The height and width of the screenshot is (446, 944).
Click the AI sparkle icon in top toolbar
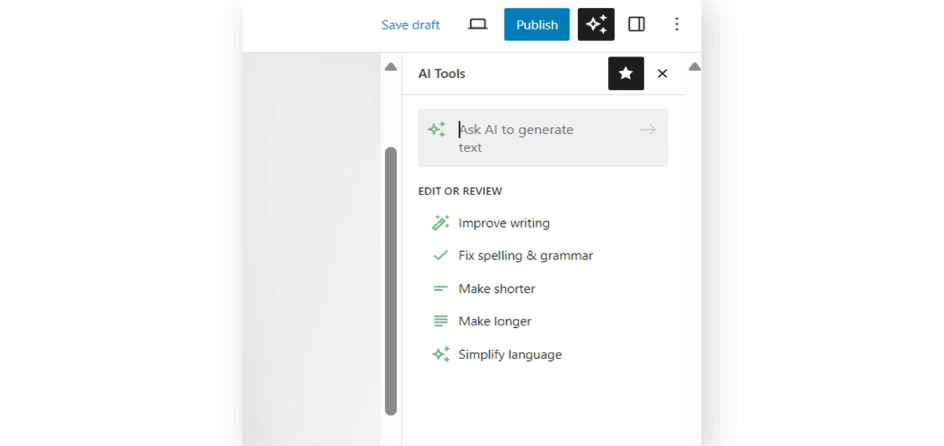tap(596, 25)
